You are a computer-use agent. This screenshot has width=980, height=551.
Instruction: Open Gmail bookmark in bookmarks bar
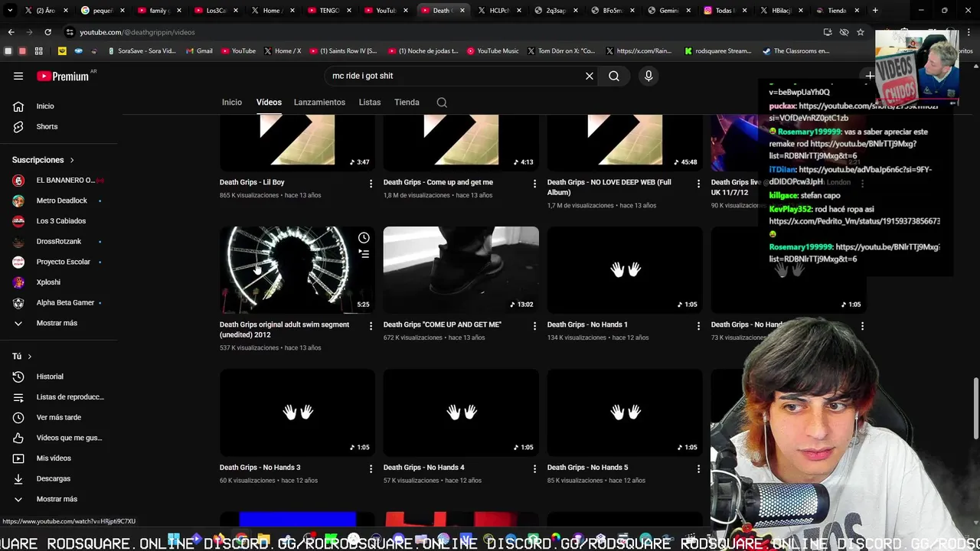[198, 51]
